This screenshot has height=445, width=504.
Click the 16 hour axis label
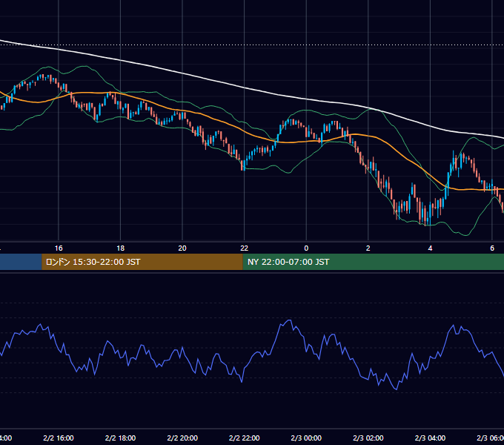point(59,248)
